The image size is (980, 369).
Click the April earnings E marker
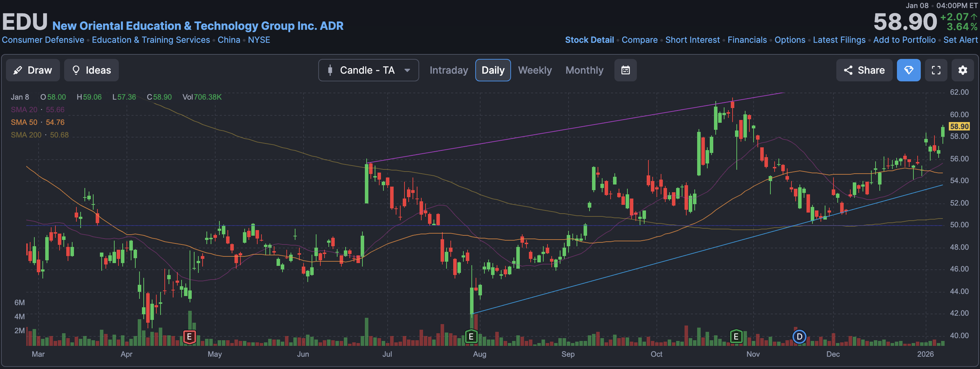coord(189,337)
